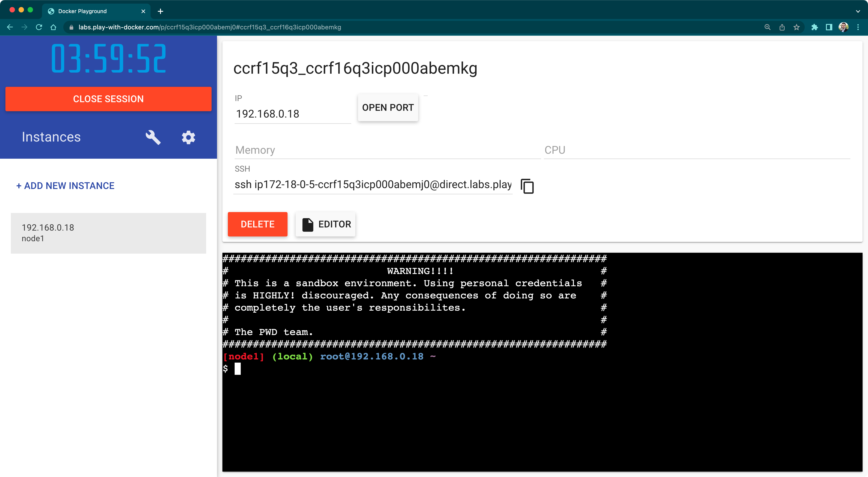868x477 pixels.
Task: Select the node1 instance entry
Action: 108,233
